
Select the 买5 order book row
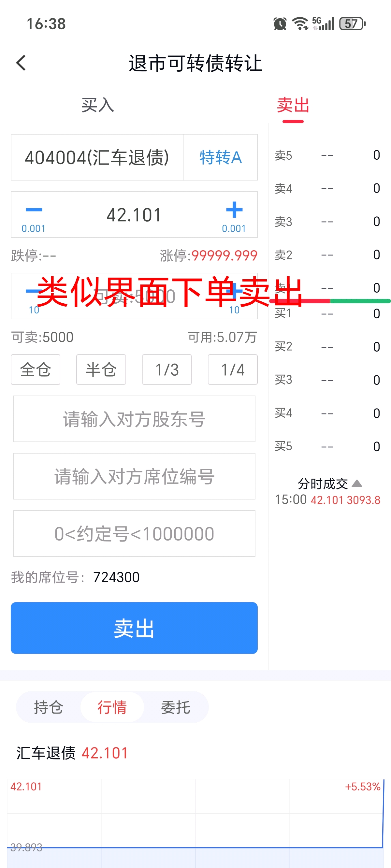(x=328, y=446)
